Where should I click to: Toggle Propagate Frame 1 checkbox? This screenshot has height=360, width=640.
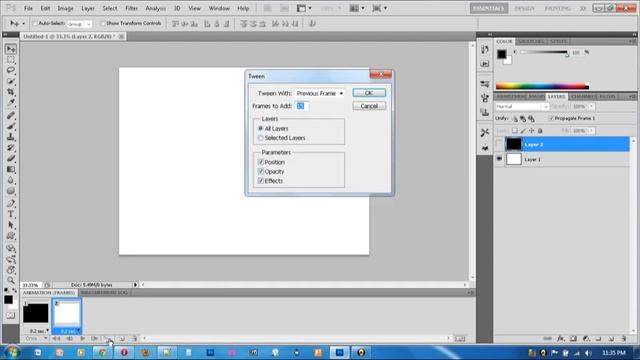tap(551, 118)
